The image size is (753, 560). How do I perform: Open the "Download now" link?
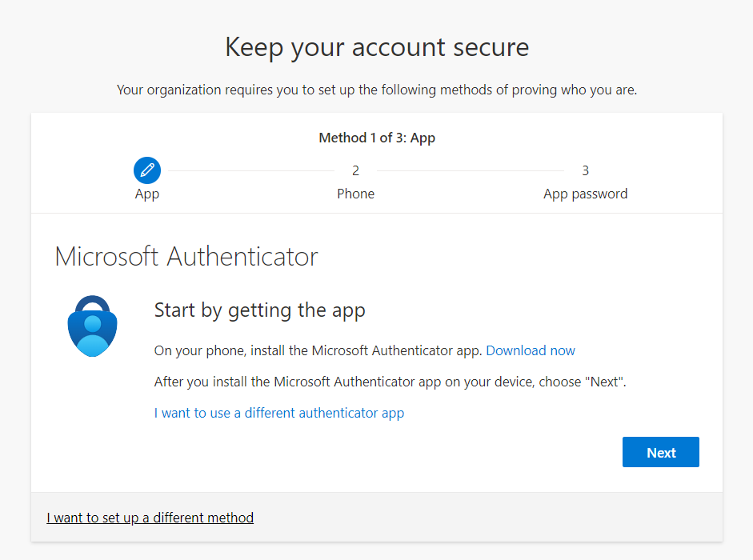tap(531, 350)
